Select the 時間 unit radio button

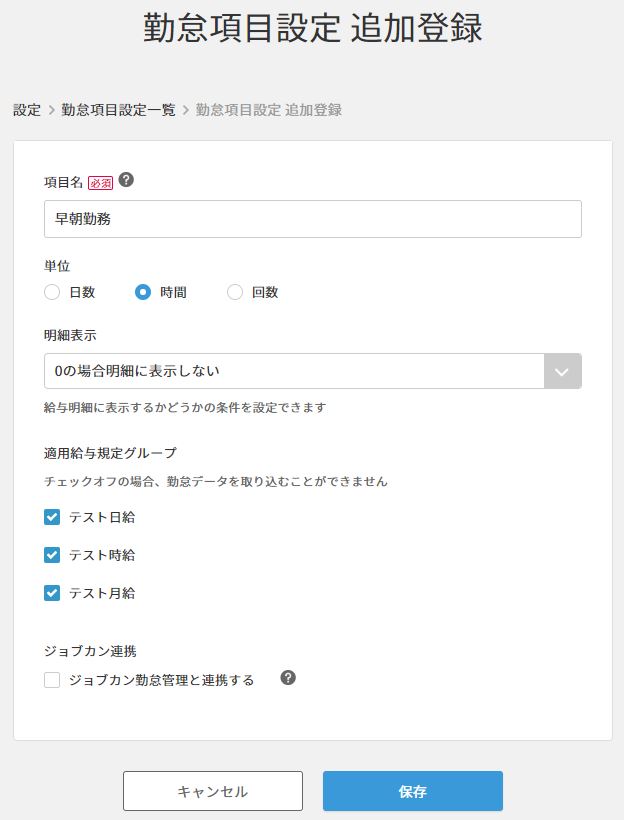pyautogui.click(x=143, y=292)
